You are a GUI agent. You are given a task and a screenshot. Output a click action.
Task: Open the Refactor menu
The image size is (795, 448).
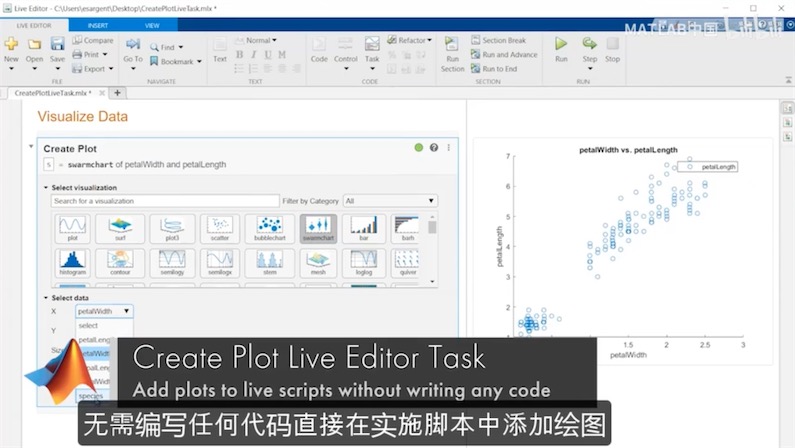[410, 40]
